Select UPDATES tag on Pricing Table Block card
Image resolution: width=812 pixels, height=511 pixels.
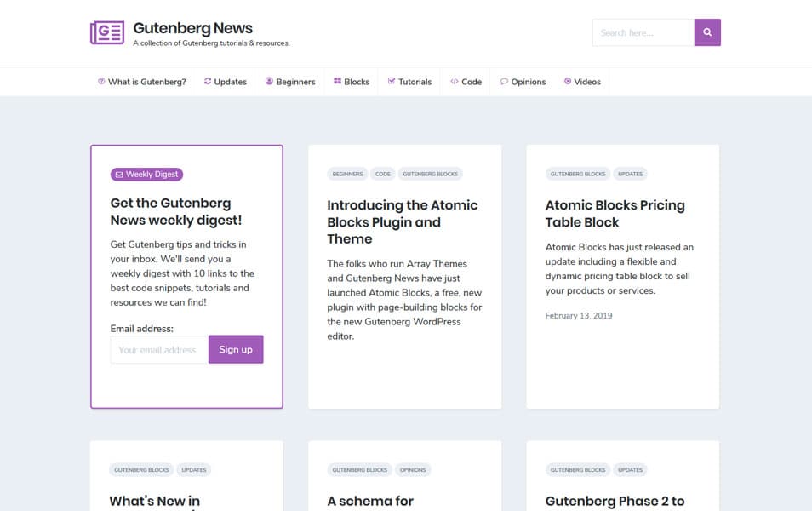tap(630, 174)
